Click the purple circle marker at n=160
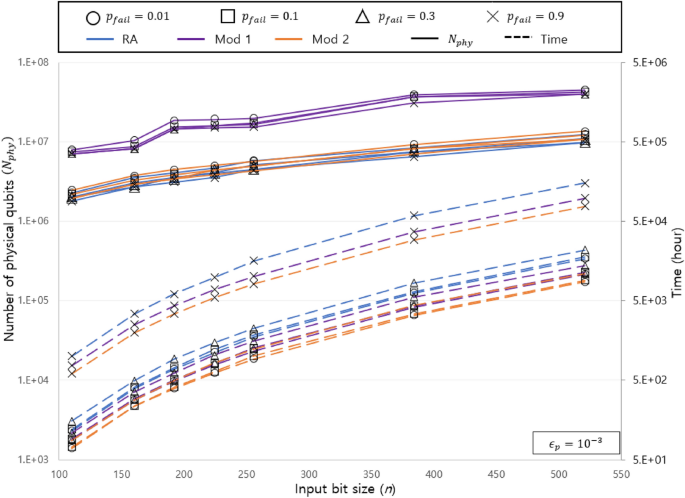 click(134, 141)
